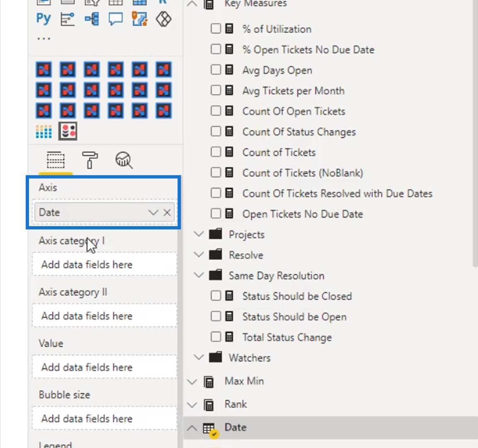
Task: Add the Q&A speech bubble visual
Action: click(x=115, y=19)
